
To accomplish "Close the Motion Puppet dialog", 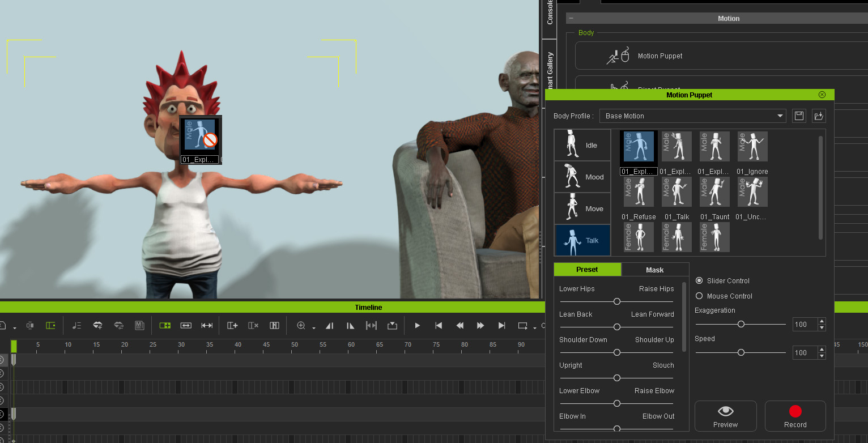I will 822,95.
